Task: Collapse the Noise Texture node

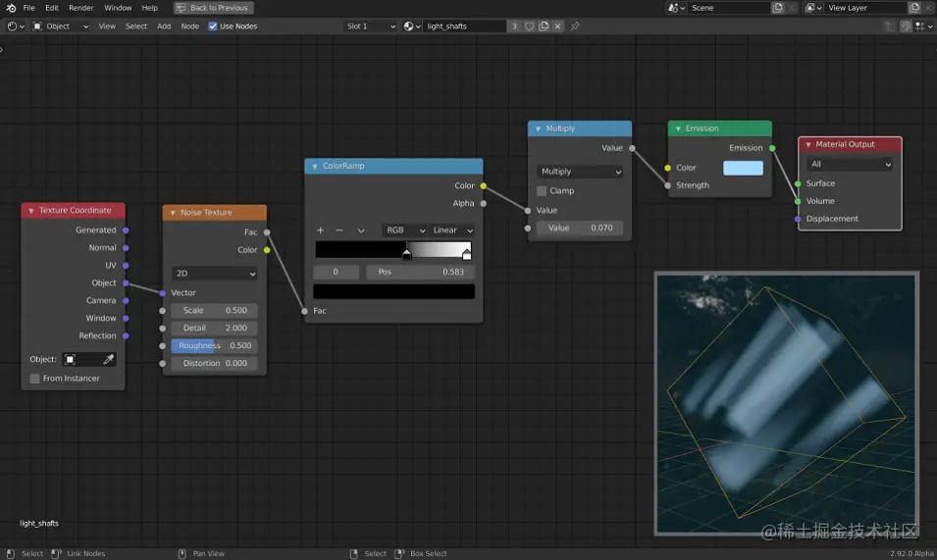Action: [x=173, y=213]
